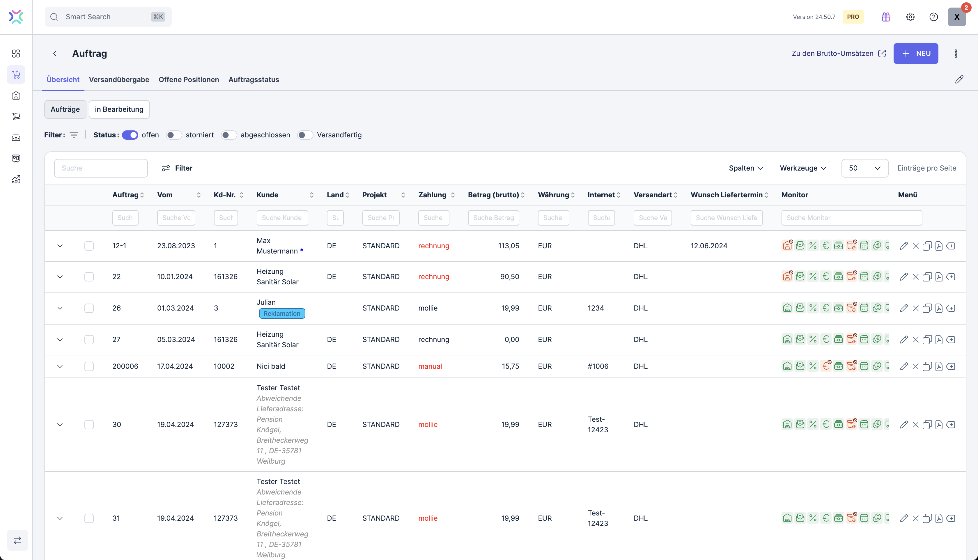Open the Spalten dropdown
Image resolution: width=978 pixels, height=560 pixels.
point(746,168)
